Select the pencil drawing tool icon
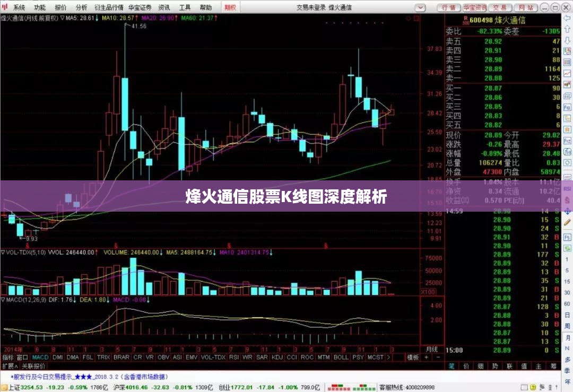Viewport: 573px width, 392px height. coord(567,222)
